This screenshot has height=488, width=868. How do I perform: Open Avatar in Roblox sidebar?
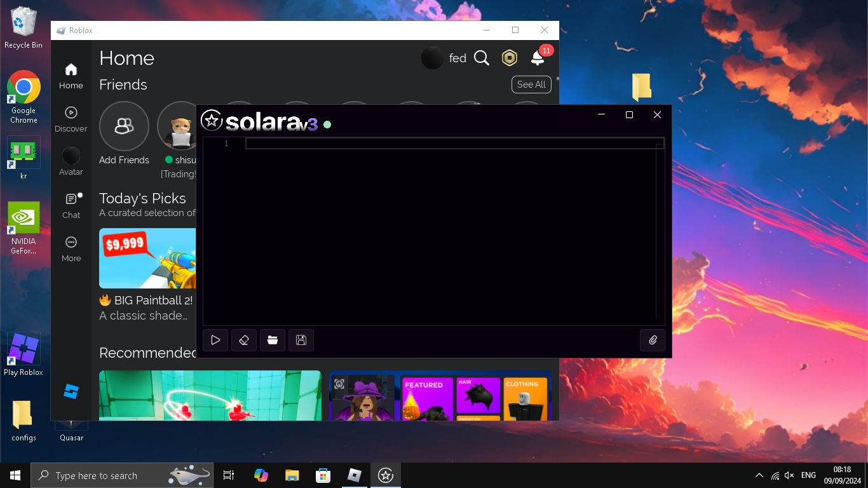(71, 162)
